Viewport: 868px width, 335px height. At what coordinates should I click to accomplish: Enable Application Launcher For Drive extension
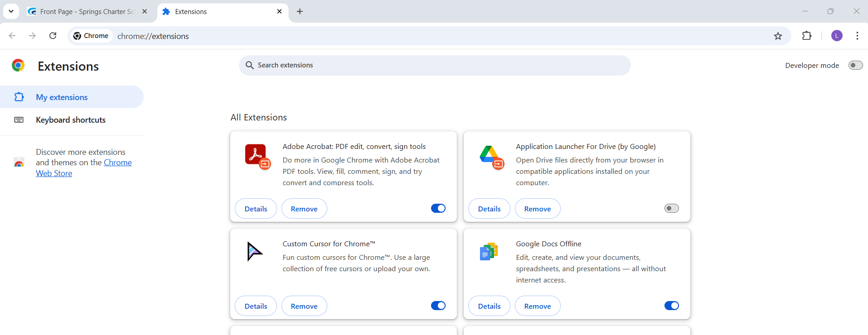point(671,208)
